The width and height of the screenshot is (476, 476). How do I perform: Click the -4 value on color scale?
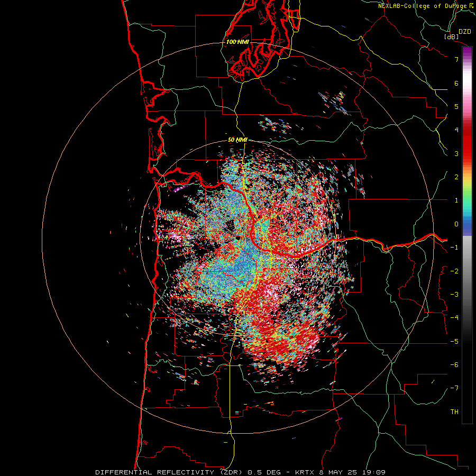coord(454,318)
